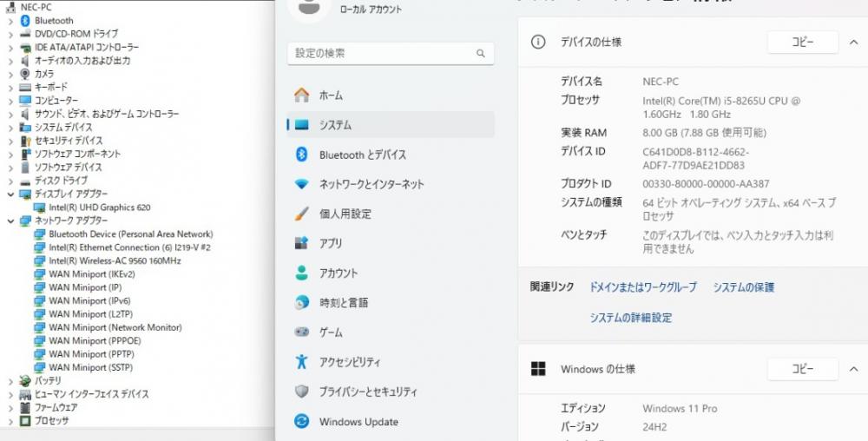Click the globe clock icon for 時刻と言語
868x441 pixels.
click(302, 302)
